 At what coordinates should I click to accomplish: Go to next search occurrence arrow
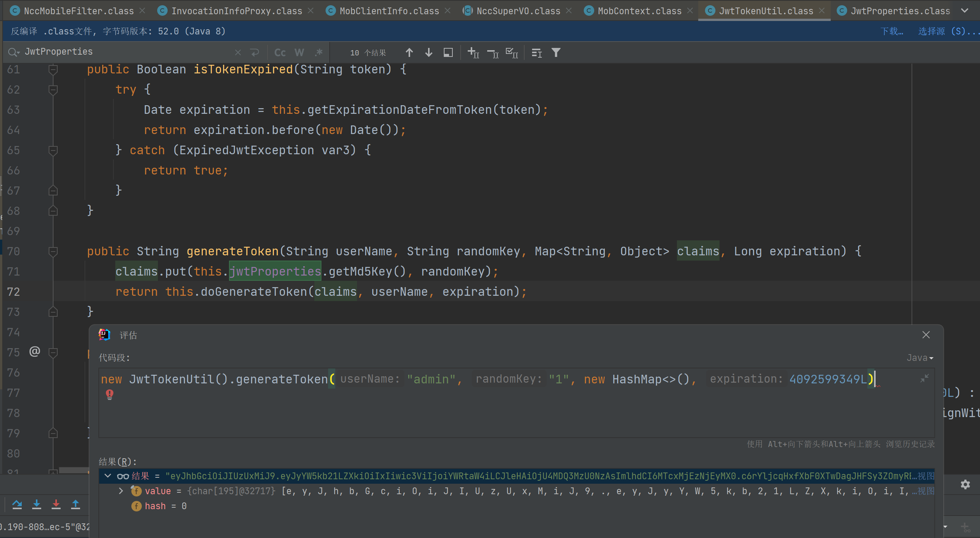point(428,52)
